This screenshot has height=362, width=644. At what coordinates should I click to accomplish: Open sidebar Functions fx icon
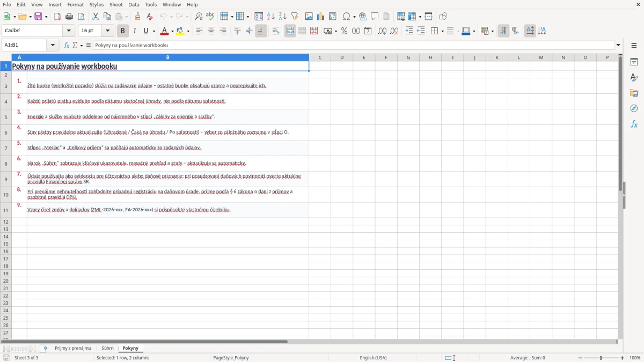click(634, 124)
